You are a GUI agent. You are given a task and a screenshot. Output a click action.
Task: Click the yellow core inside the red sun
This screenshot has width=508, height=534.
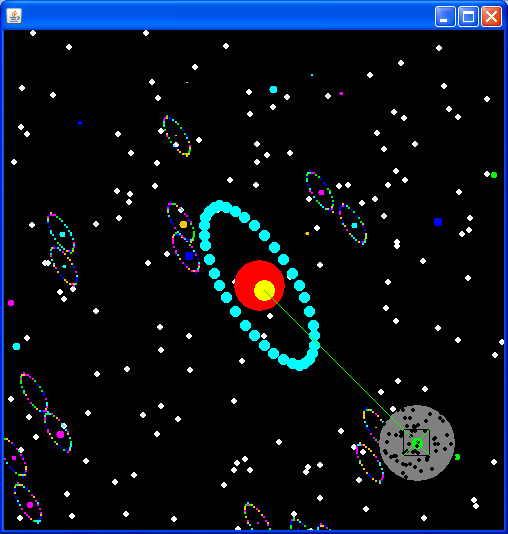point(264,290)
